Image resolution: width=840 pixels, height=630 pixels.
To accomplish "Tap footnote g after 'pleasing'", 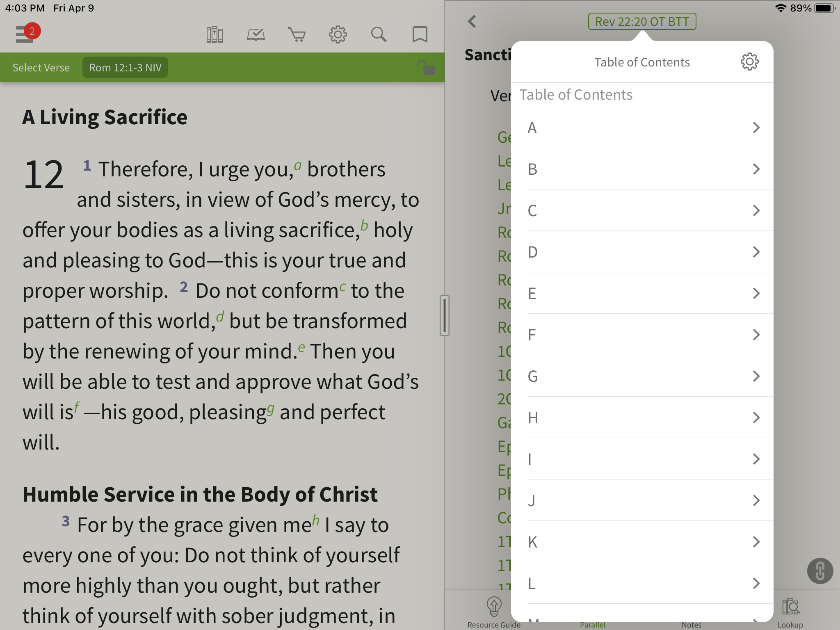I will point(271,409).
